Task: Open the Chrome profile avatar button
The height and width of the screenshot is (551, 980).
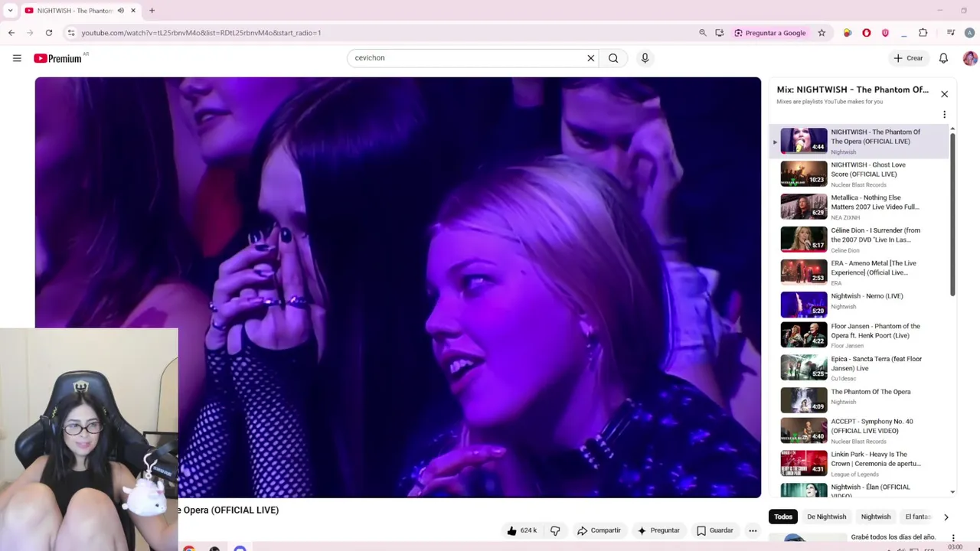Action: tap(969, 33)
